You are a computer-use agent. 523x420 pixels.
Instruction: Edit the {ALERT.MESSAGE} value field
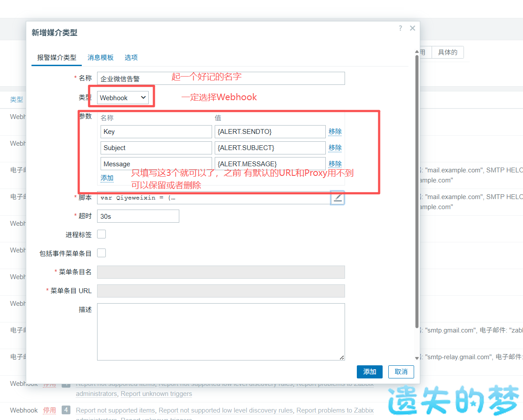coord(270,164)
